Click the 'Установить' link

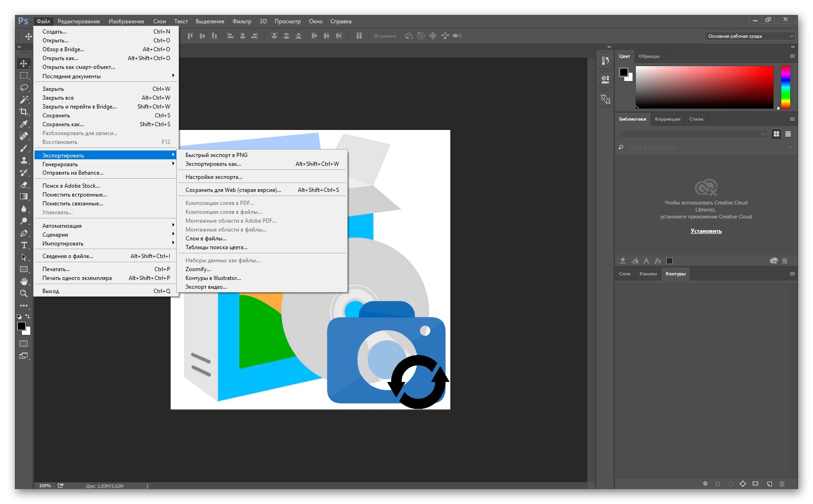click(x=706, y=231)
